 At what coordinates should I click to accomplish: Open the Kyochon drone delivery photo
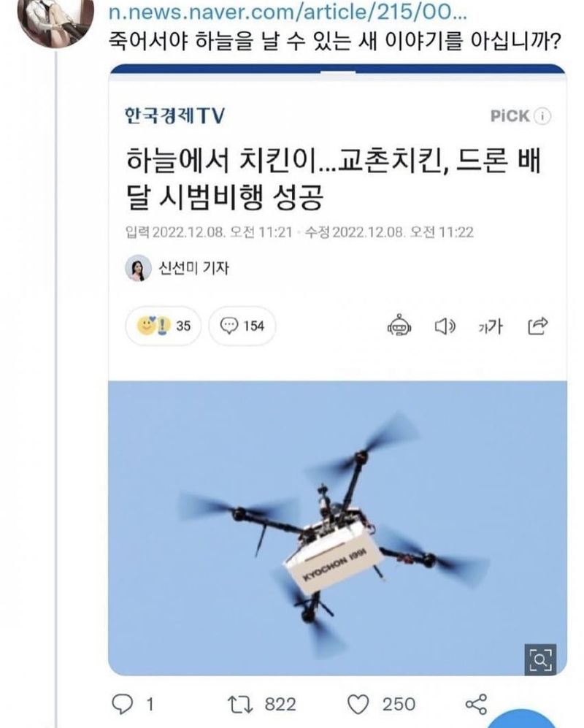pos(337,529)
